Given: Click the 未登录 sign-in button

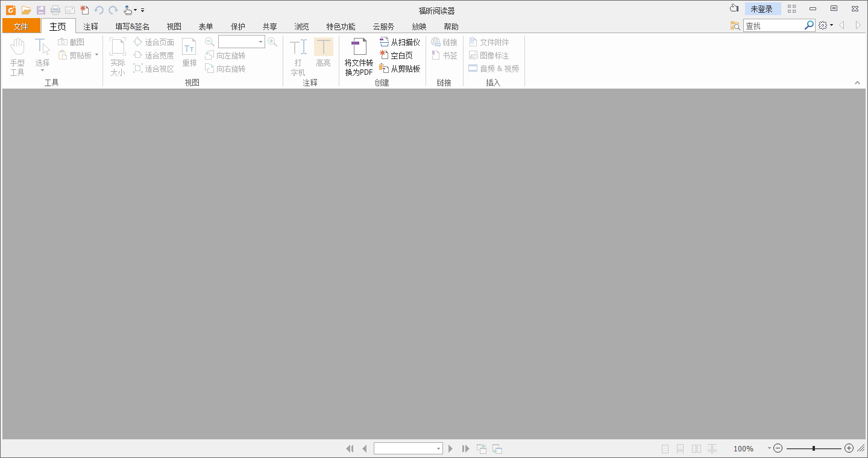Looking at the screenshot, I should (762, 9).
